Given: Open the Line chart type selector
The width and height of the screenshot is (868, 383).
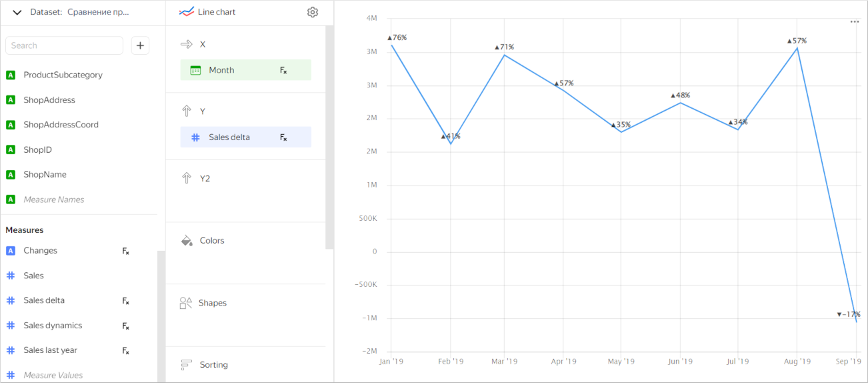Looking at the screenshot, I should coord(208,12).
